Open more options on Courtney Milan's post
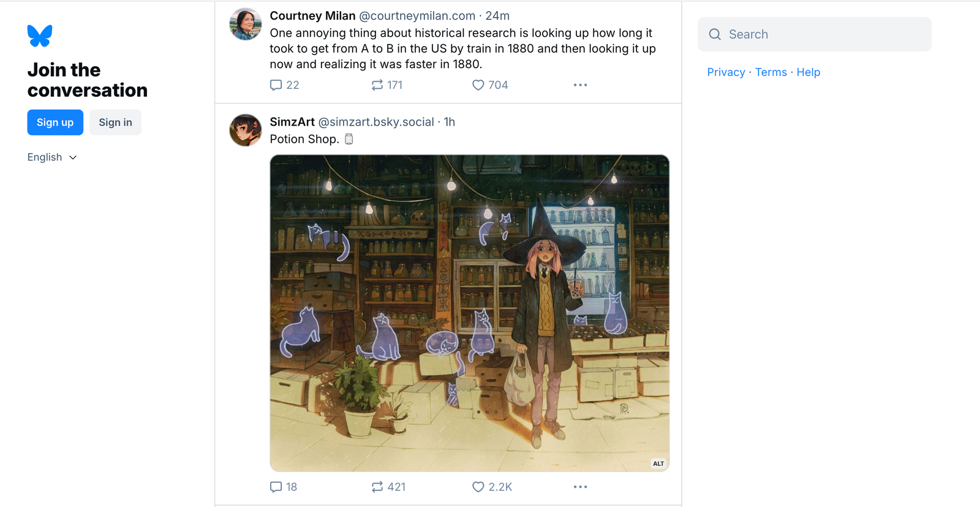 [x=580, y=85]
